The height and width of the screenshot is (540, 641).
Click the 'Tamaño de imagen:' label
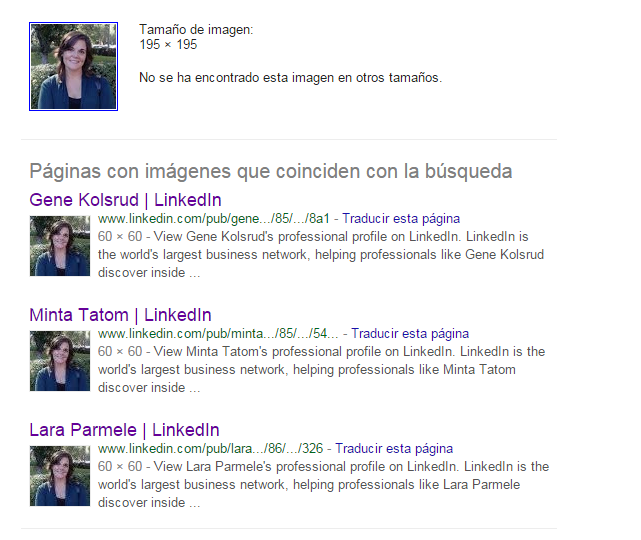tap(196, 29)
